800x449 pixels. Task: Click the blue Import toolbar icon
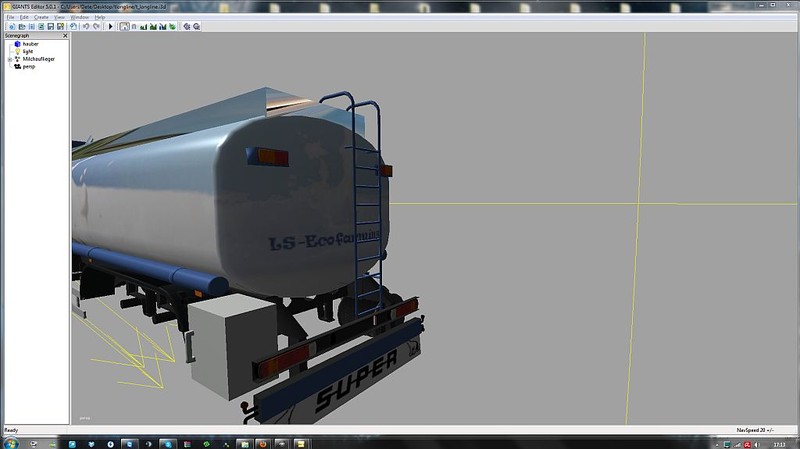tap(32, 27)
